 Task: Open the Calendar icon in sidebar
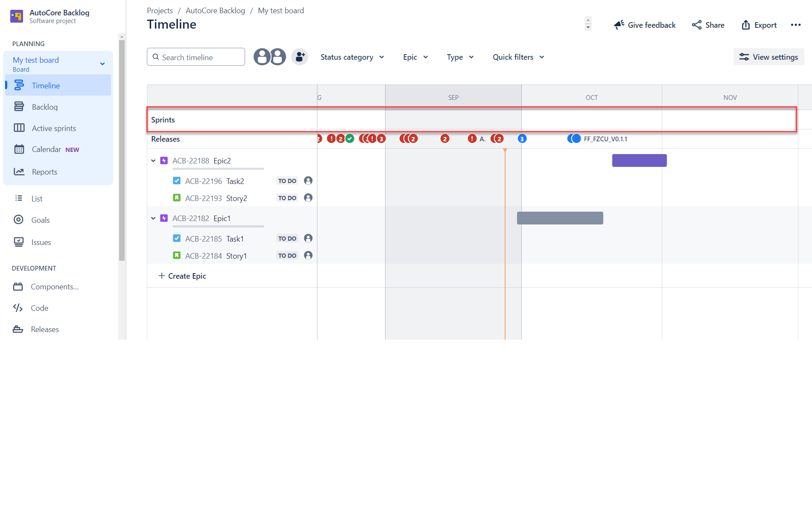(x=19, y=149)
